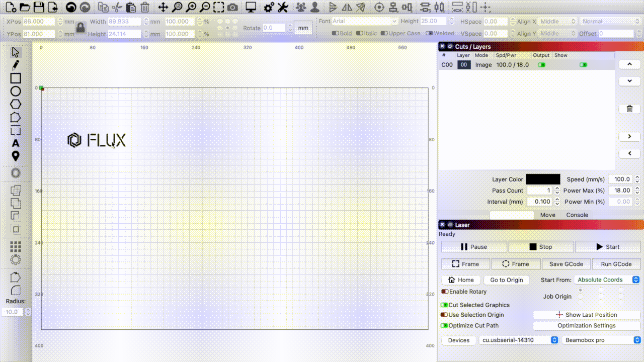Select the Draw Lines pencil tool
644x362 pixels.
[16, 65]
